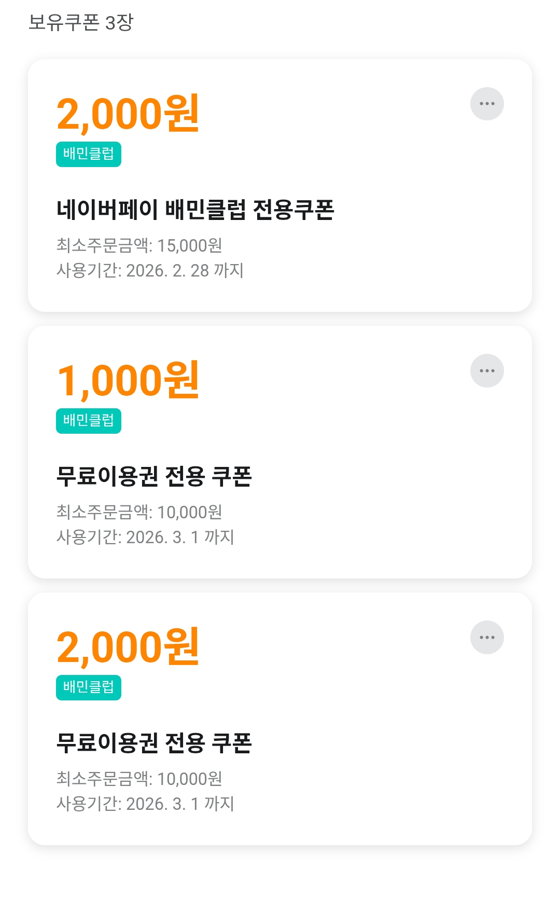This screenshot has height=924, width=560.
Task: Tap 배민클럽 badge on the 1,000원 coupon
Action: (89, 421)
